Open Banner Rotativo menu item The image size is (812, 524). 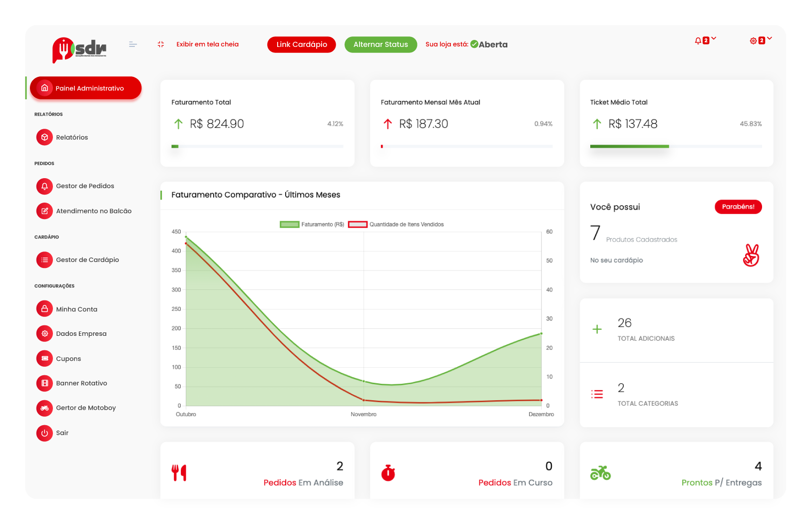tap(72, 383)
